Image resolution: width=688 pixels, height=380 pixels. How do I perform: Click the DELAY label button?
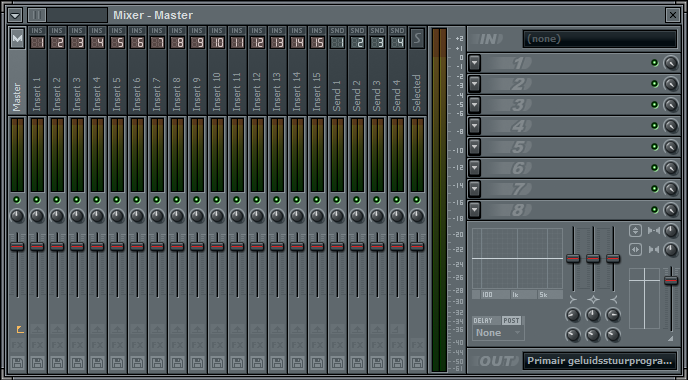[483, 321]
